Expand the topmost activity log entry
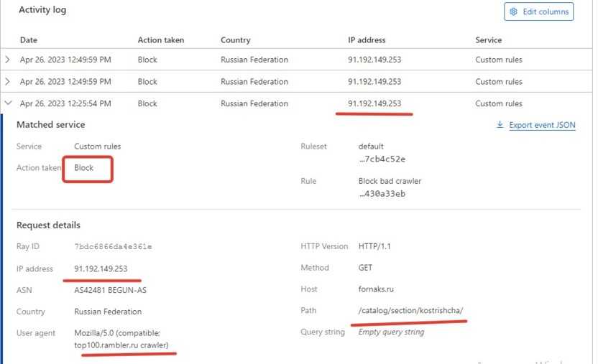Screen dimensions: 598x364 [x=8, y=60]
